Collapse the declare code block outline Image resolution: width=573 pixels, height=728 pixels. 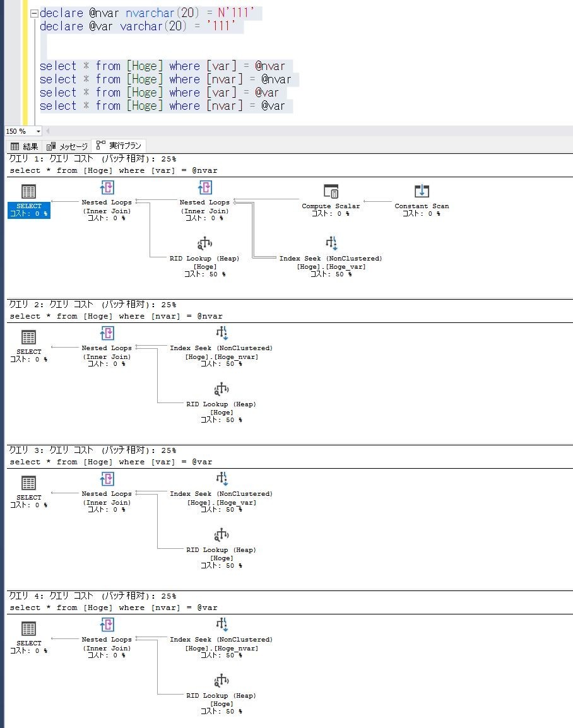pos(34,13)
